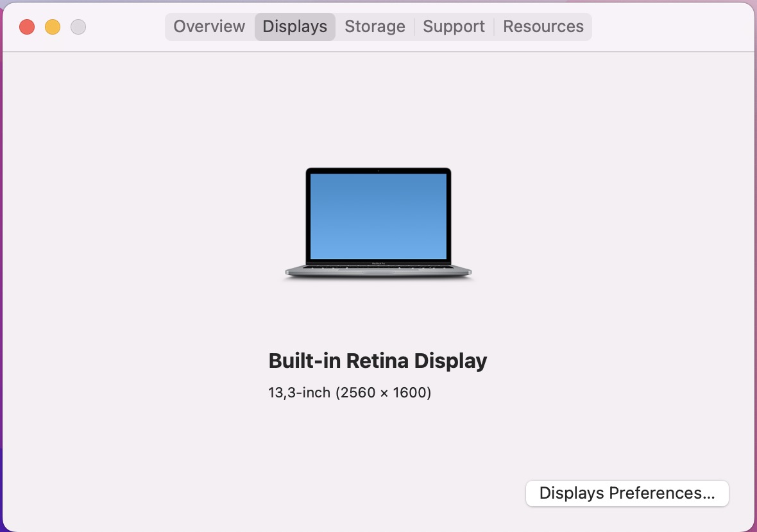
Task: Click the MacBook Pro illustration
Action: click(x=378, y=223)
